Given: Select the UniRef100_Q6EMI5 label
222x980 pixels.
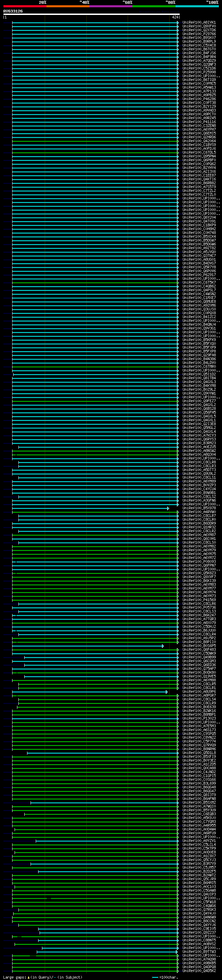Looking at the screenshot, I should click(199, 133).
